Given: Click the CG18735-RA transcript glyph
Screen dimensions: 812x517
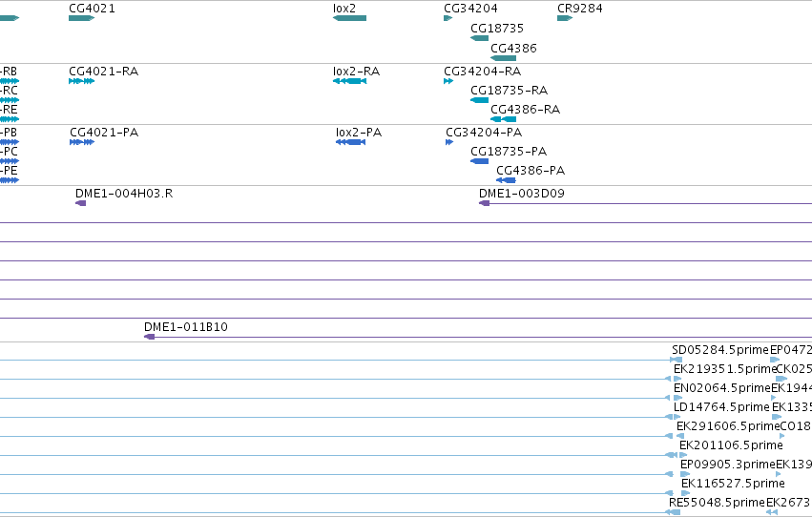Looking at the screenshot, I should 480,100.
